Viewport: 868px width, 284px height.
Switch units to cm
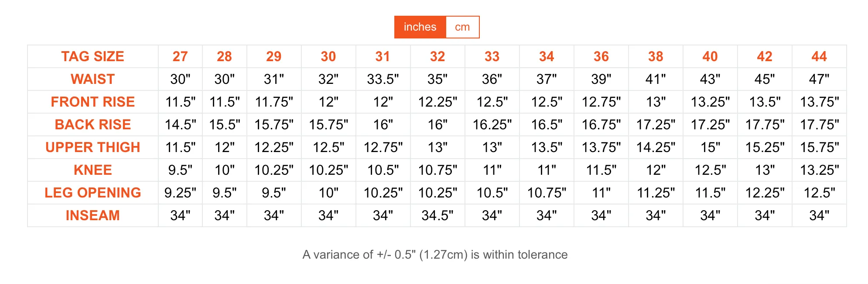click(462, 27)
